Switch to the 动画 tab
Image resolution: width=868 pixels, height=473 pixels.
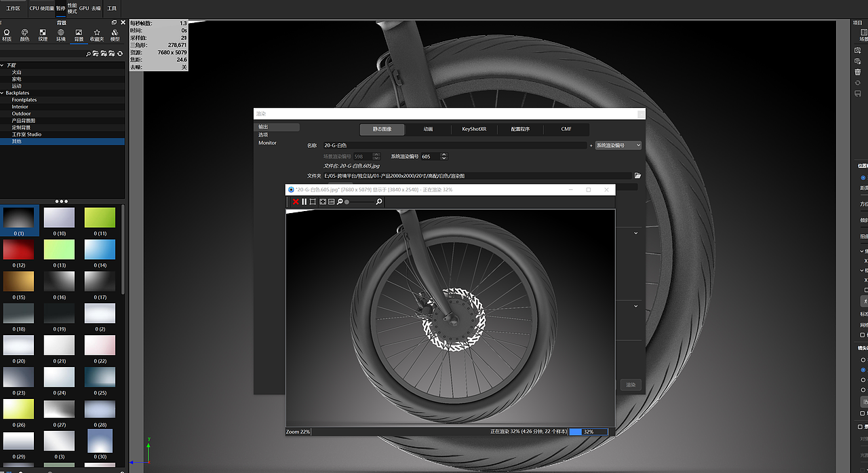coord(428,129)
